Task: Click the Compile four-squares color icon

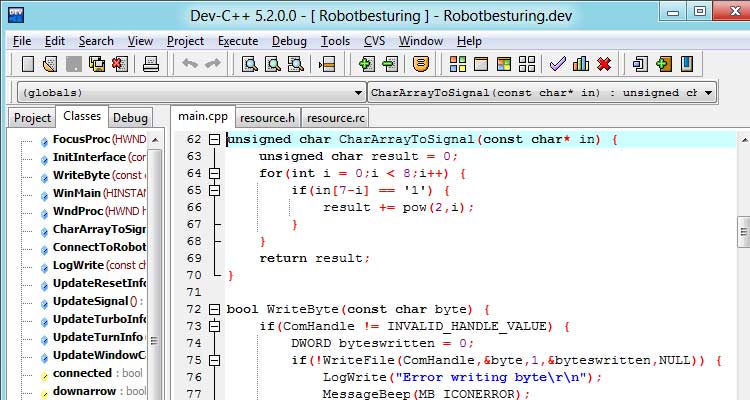Action: (x=458, y=64)
